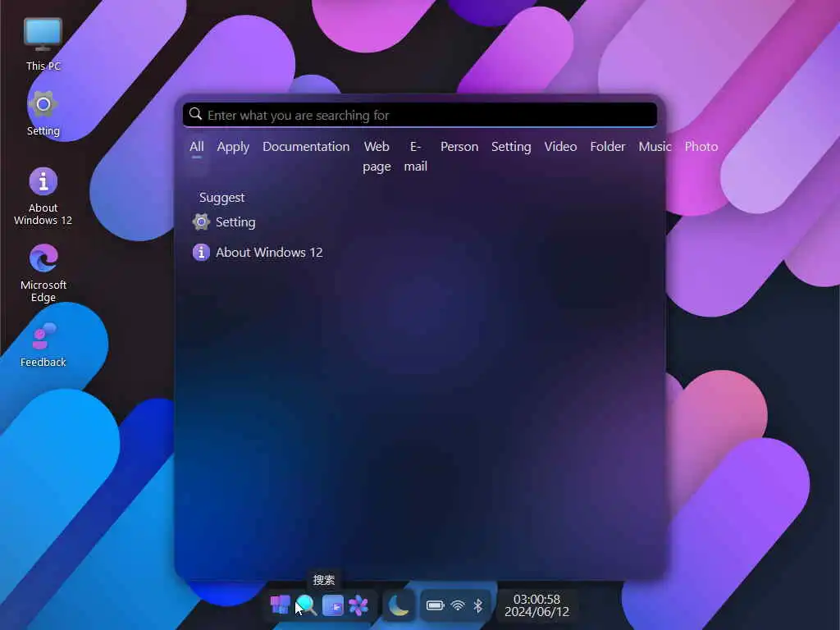Select the All search filter tab
The height and width of the screenshot is (630, 840).
pos(197,146)
